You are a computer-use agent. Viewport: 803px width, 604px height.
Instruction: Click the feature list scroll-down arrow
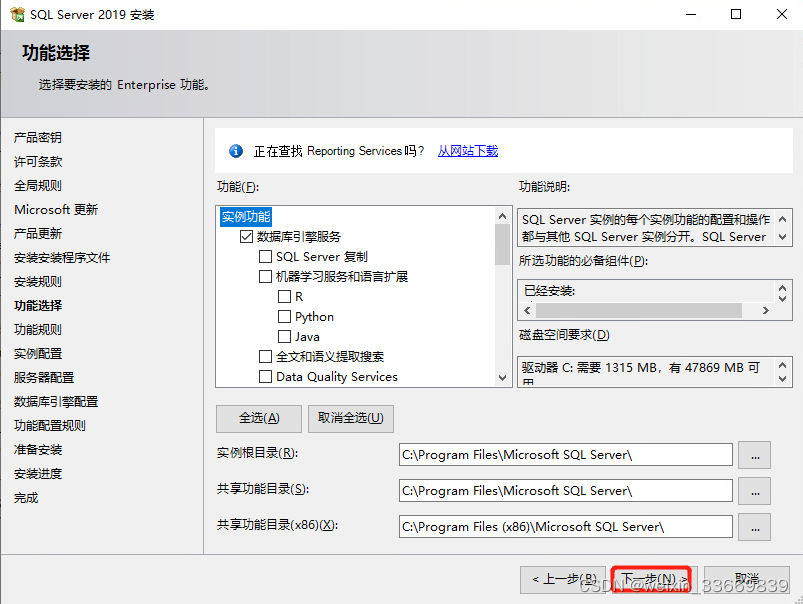click(502, 378)
